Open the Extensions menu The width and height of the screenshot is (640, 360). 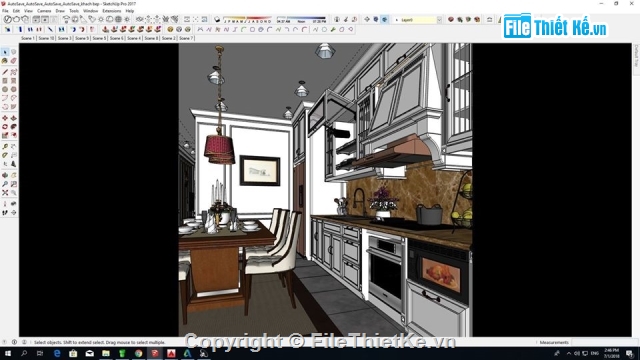tap(112, 11)
